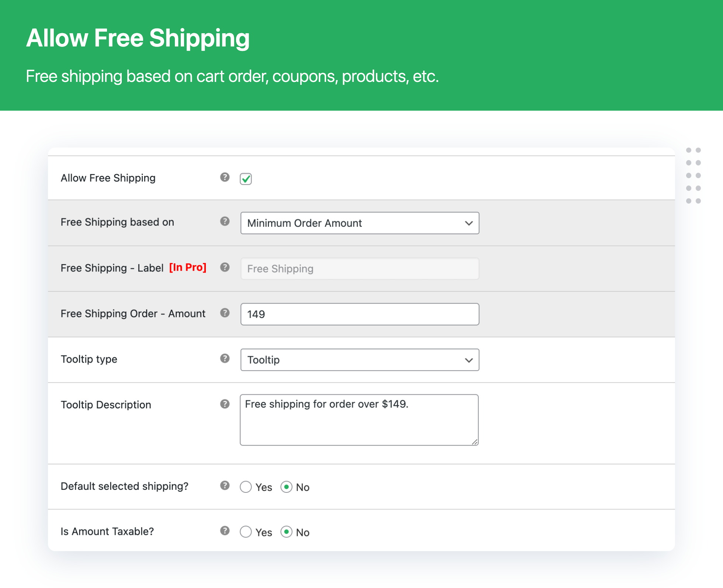
Task: Open the Minimum Order Amount dropdown
Action: click(x=360, y=223)
